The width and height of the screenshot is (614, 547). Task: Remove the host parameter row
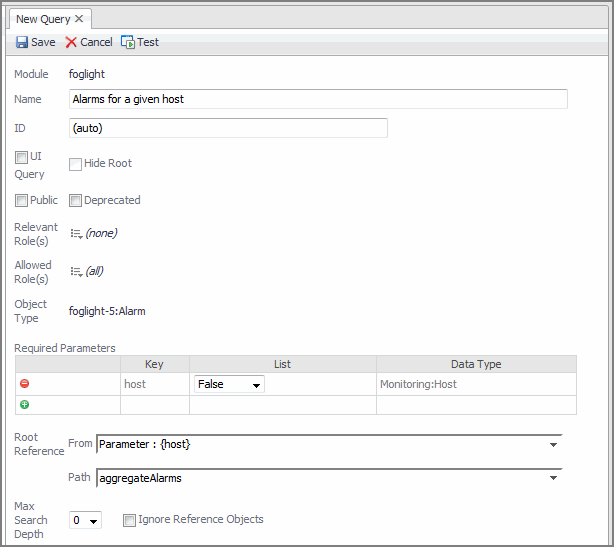click(x=25, y=384)
